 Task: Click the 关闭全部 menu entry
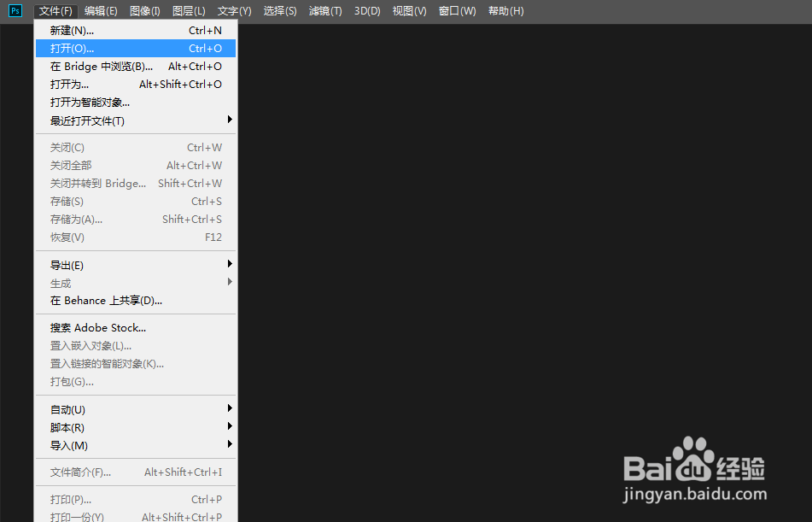point(136,166)
